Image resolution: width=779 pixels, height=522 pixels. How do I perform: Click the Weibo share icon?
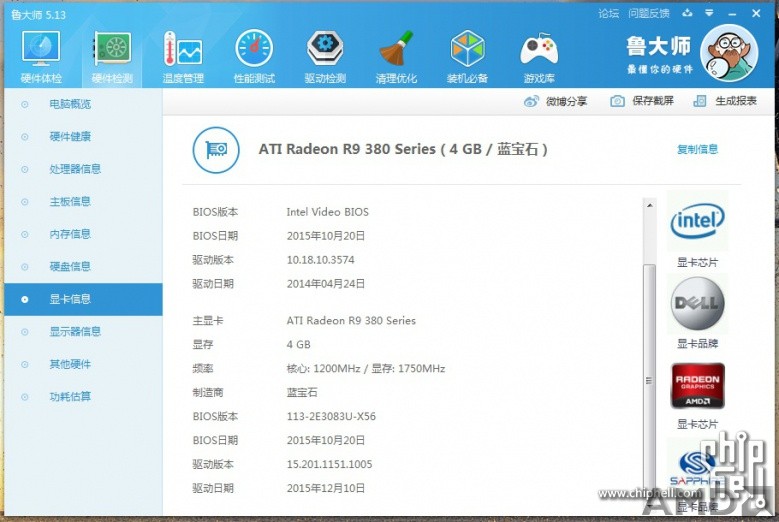coord(531,101)
